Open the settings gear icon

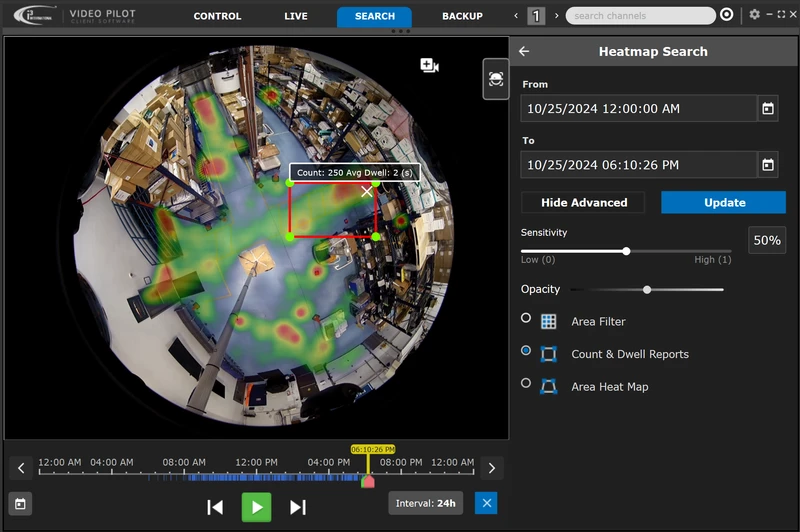tap(755, 15)
